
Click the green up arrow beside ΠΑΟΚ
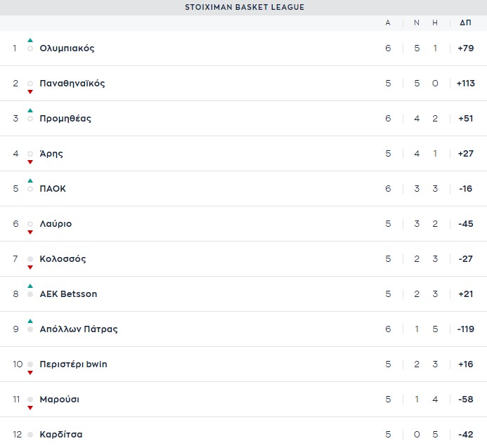[30, 180]
